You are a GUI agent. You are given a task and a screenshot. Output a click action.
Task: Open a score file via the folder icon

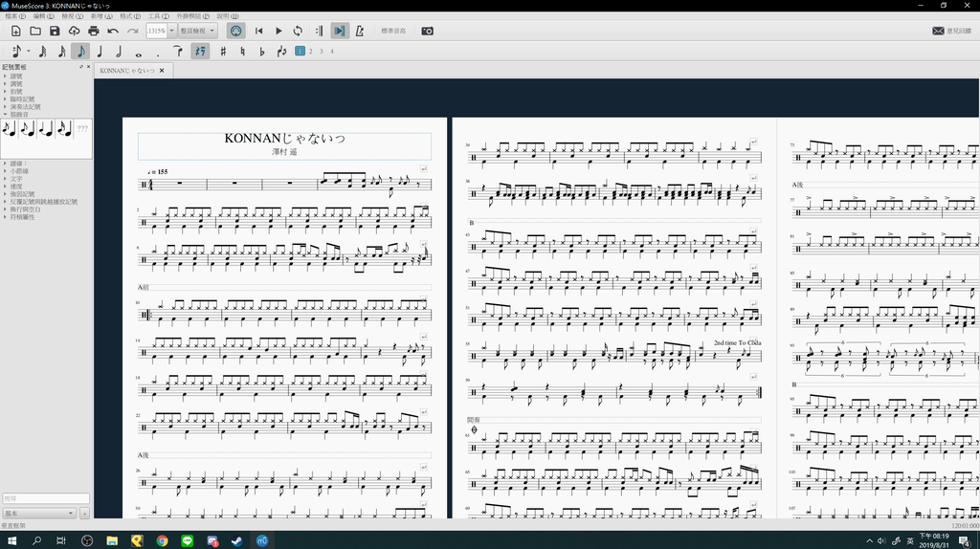[35, 31]
